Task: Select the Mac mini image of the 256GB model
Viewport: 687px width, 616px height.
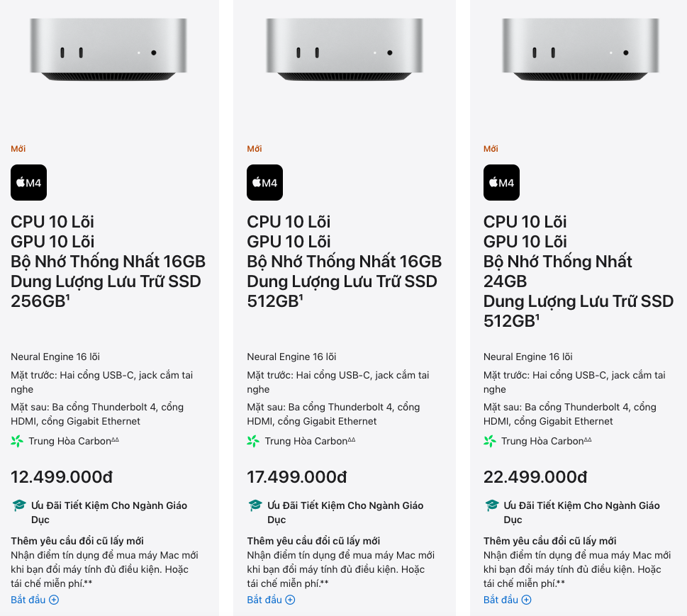Action: (108, 50)
